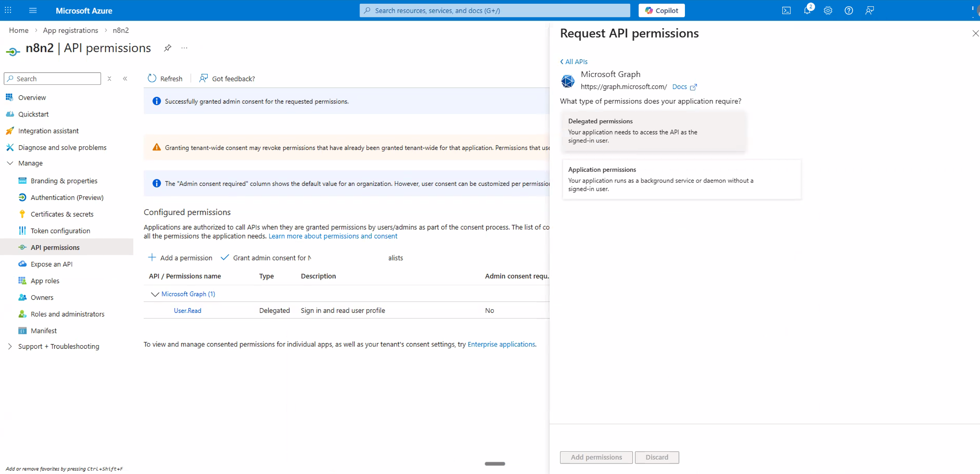Open the Manifest editor in the sidebar

(43, 330)
